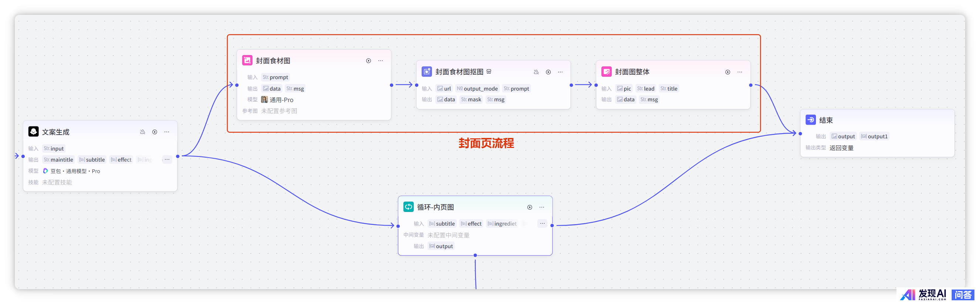Image resolution: width=980 pixels, height=304 pixels.
Task: Toggle the bell-off icon on 文案生成 node
Action: coord(143,132)
